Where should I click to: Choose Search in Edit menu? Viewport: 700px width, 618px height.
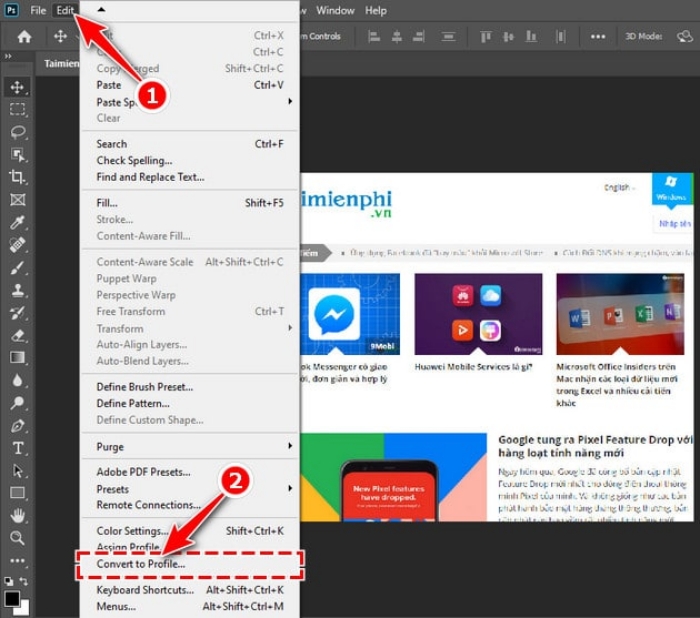click(190, 144)
